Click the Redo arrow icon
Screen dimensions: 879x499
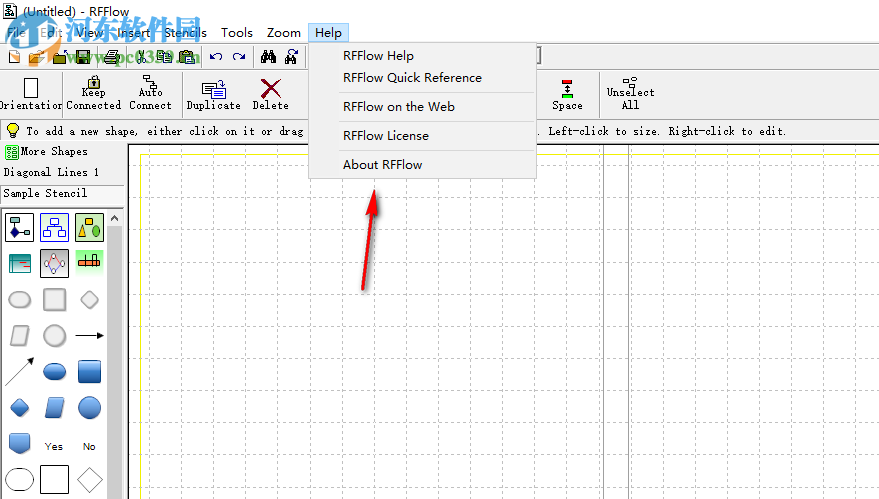pos(239,57)
